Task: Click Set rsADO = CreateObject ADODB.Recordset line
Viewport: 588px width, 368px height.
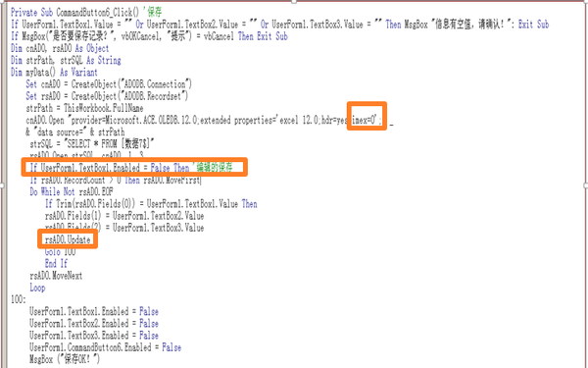Action: pos(107,96)
